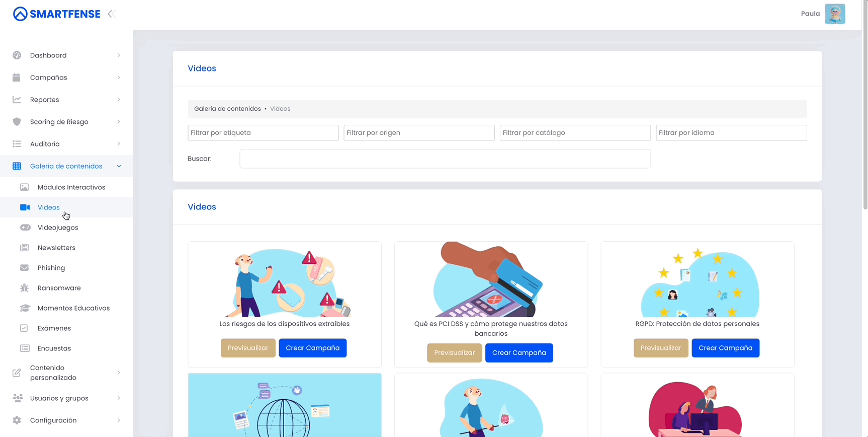Collapse the sidebar with double chevron icon
Image resolution: width=868 pixels, height=437 pixels.
[x=112, y=14]
